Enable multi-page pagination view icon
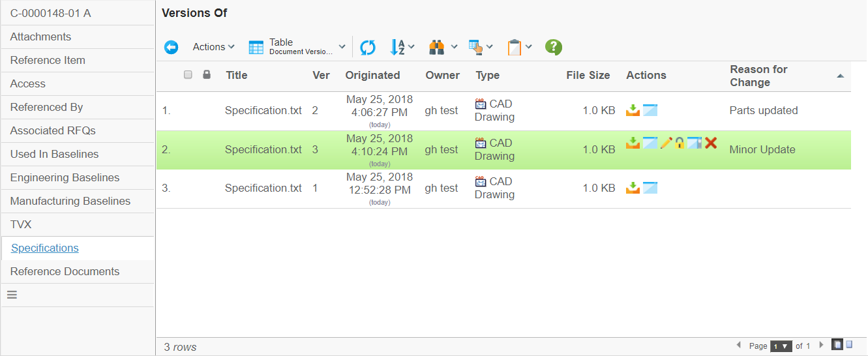Screen dimensions: 868x356 point(837,344)
